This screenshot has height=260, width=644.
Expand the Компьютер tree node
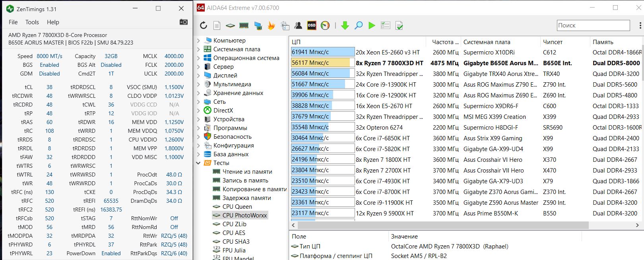tap(198, 41)
